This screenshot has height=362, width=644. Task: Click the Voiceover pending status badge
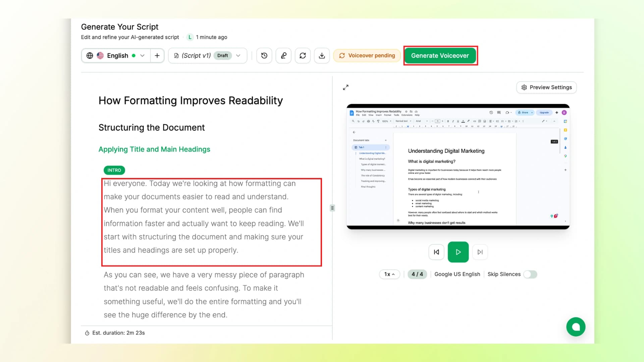[367, 56]
